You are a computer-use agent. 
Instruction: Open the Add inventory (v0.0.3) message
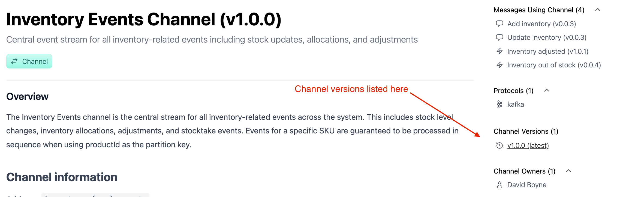coord(541,24)
